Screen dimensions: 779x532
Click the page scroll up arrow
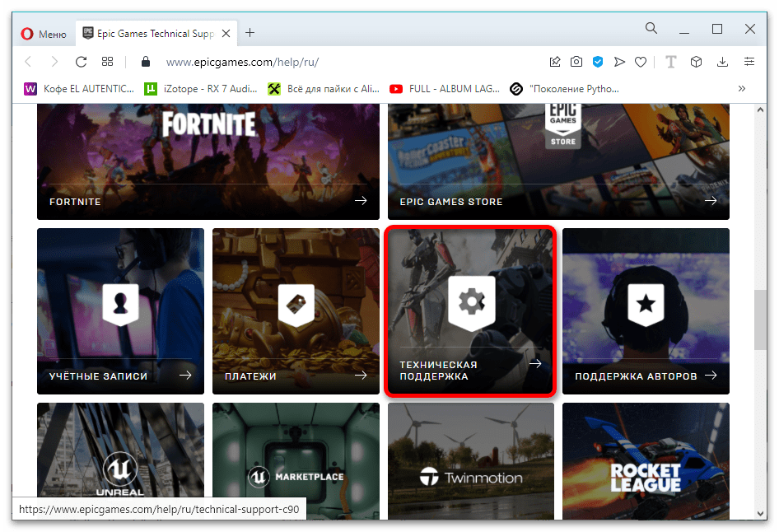[x=760, y=110]
